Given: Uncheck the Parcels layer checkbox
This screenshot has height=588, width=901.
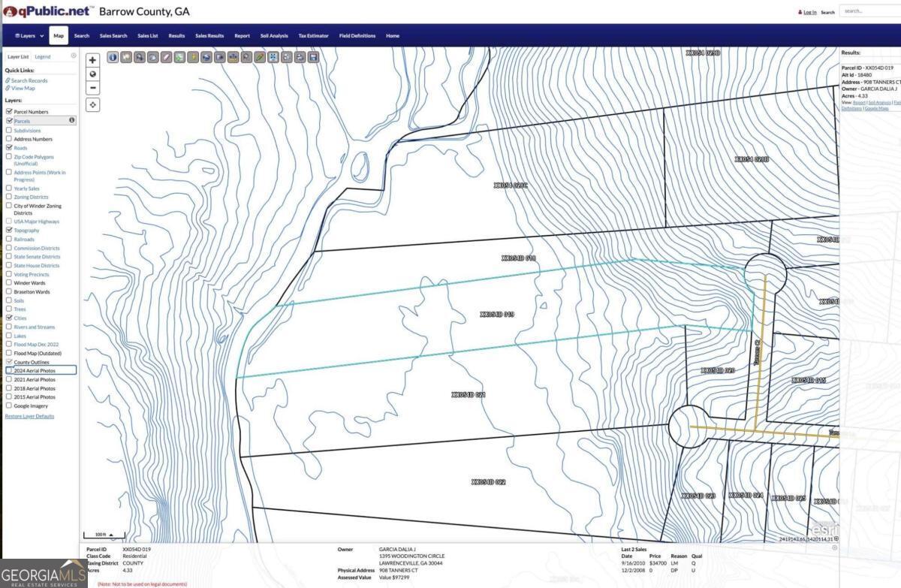Looking at the screenshot, I should [x=9, y=121].
